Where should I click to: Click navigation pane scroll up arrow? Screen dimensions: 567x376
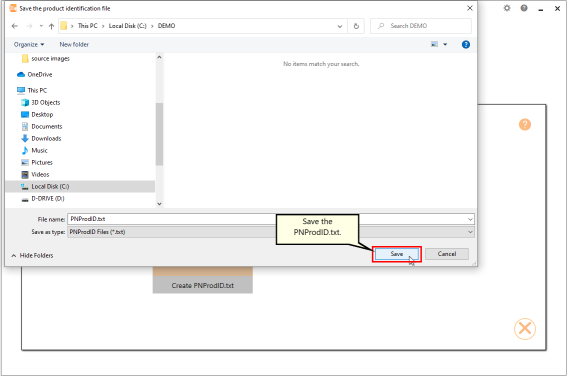(159, 57)
